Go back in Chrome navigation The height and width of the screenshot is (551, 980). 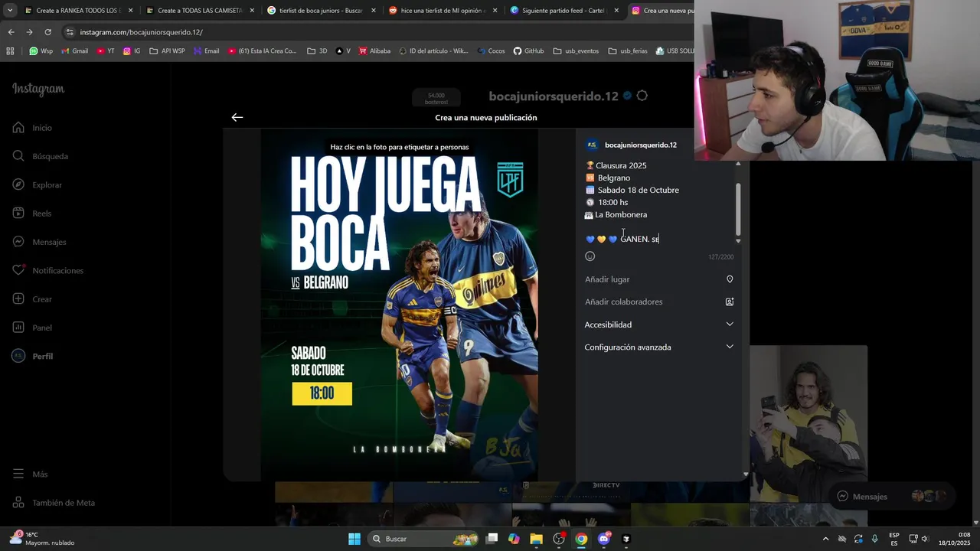click(11, 32)
